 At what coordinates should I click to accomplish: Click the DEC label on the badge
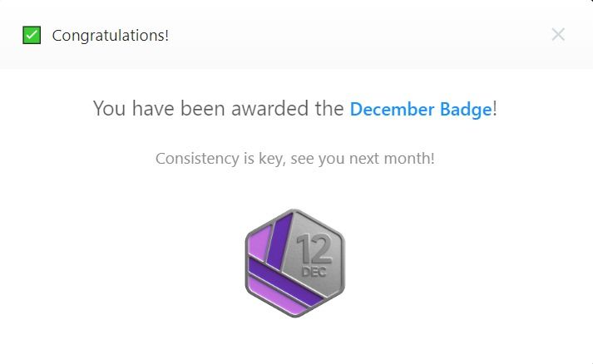point(314,272)
